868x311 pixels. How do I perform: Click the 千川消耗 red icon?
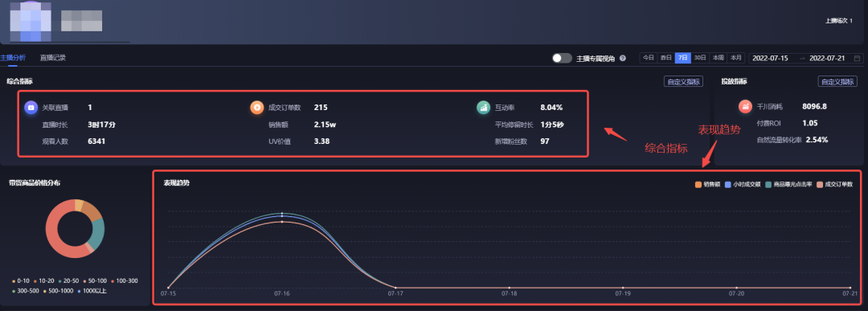pos(745,106)
